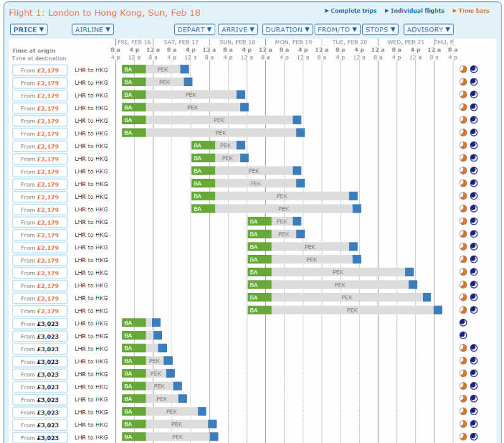
Task: Expand the DURATION sort dropdown
Action: click(x=288, y=30)
